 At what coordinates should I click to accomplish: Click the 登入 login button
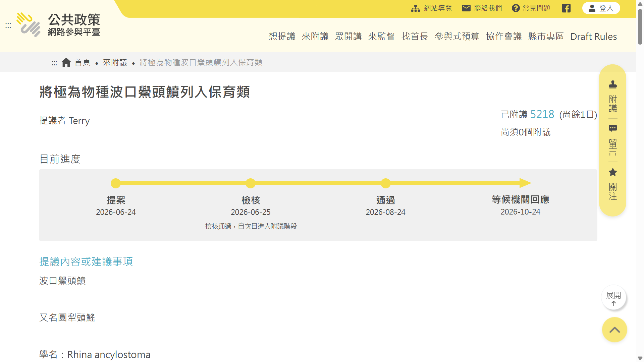pyautogui.click(x=601, y=8)
